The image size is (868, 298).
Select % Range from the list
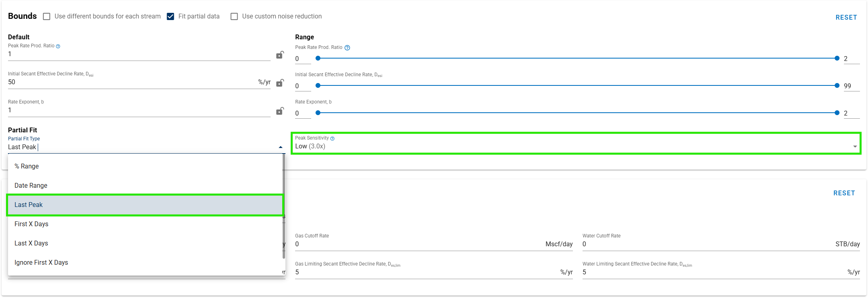point(26,166)
